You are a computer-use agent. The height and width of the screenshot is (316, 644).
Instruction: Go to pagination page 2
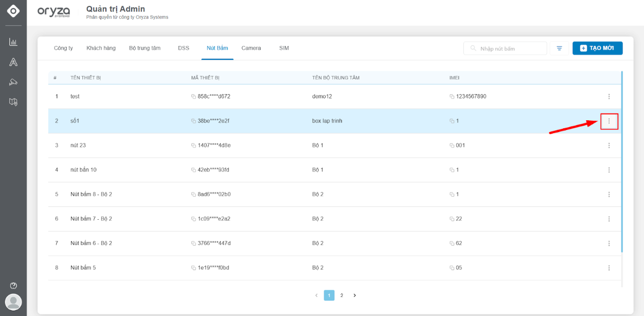click(342, 295)
